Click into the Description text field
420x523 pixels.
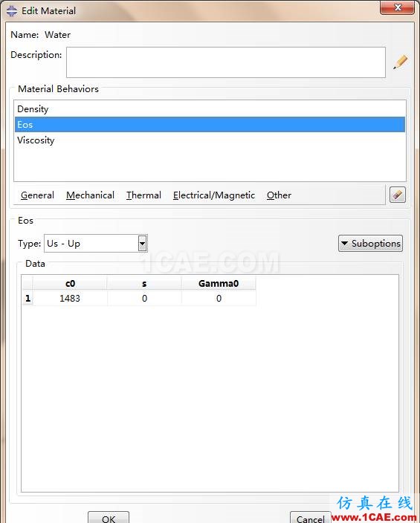(x=226, y=62)
